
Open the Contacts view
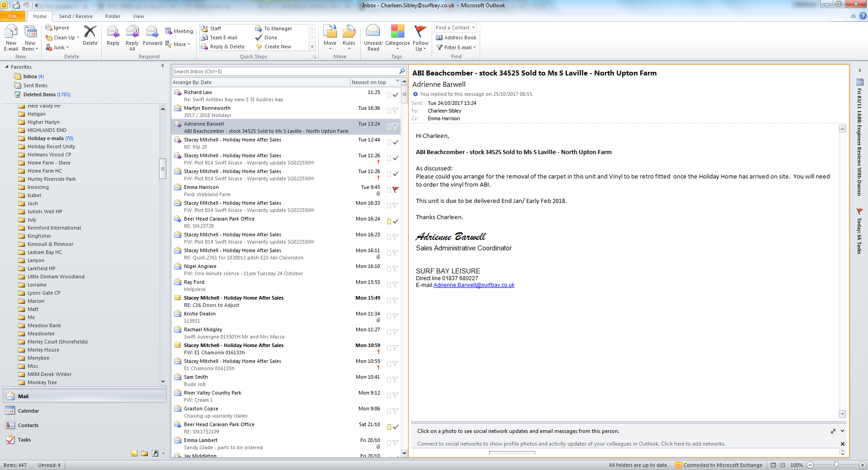click(85, 425)
